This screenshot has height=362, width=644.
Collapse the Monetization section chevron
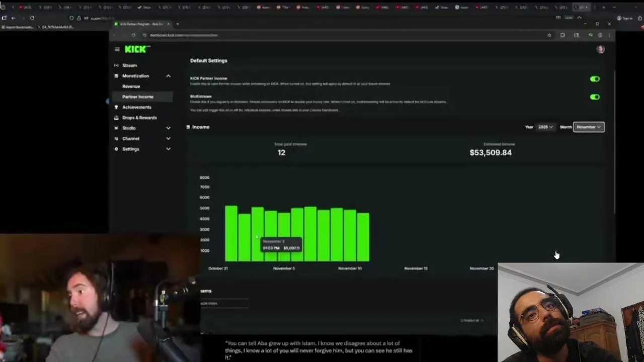pyautogui.click(x=168, y=76)
